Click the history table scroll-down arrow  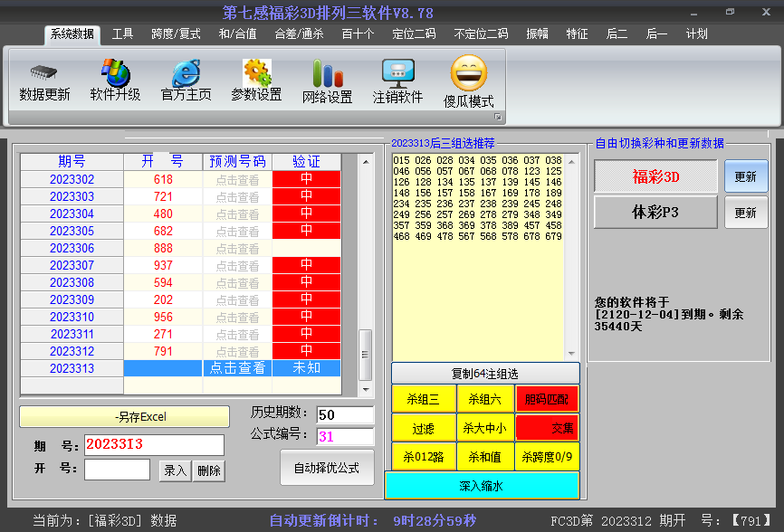366,389
